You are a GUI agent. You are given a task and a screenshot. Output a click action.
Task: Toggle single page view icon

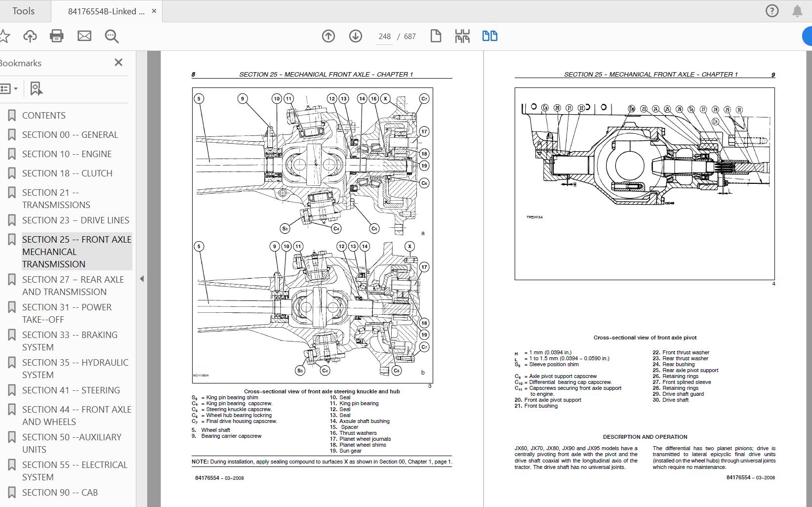coord(436,36)
